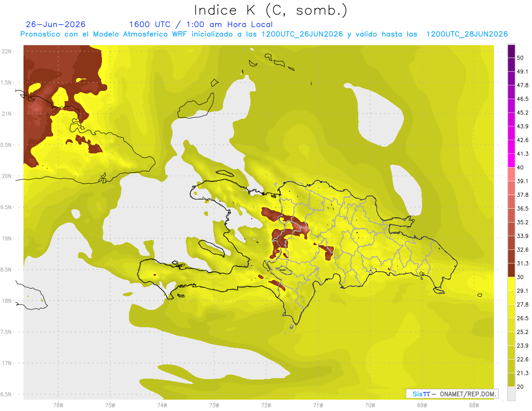
Task: Click the title "Indice K (C, somb.)"
Action: pos(271,11)
